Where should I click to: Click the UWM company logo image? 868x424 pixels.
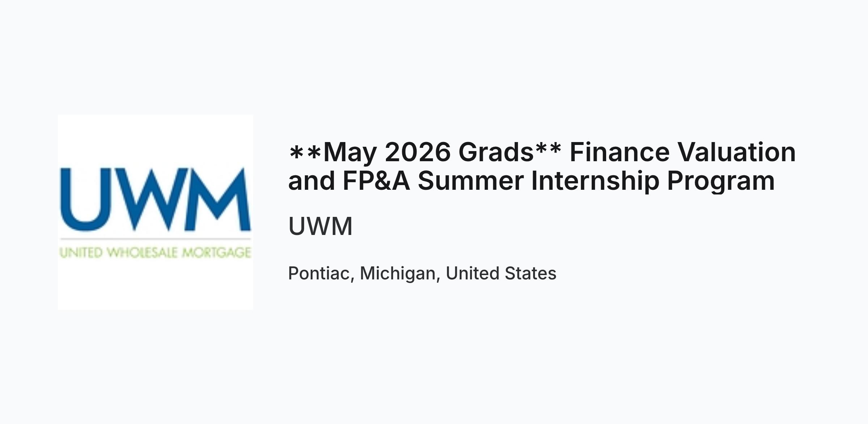(156, 212)
